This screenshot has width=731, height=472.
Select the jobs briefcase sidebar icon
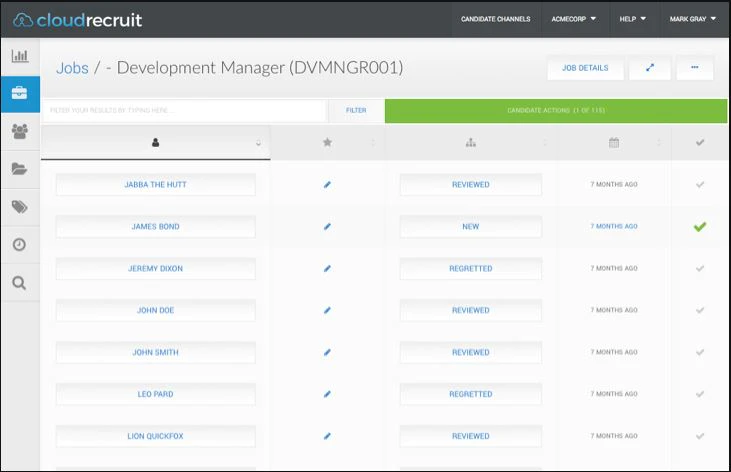(20, 93)
